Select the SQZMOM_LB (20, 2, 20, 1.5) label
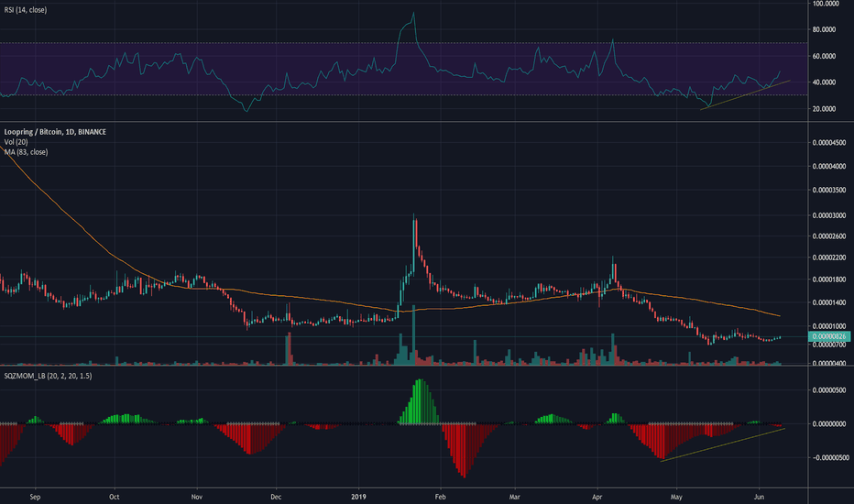Viewport: 854px width, 504px height. tap(48, 376)
